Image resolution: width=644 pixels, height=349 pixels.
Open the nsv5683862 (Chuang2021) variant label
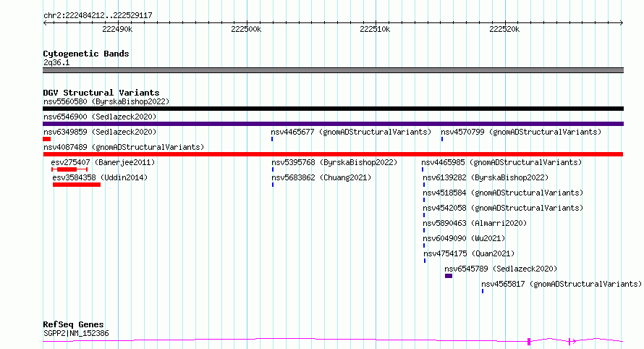pos(321,177)
